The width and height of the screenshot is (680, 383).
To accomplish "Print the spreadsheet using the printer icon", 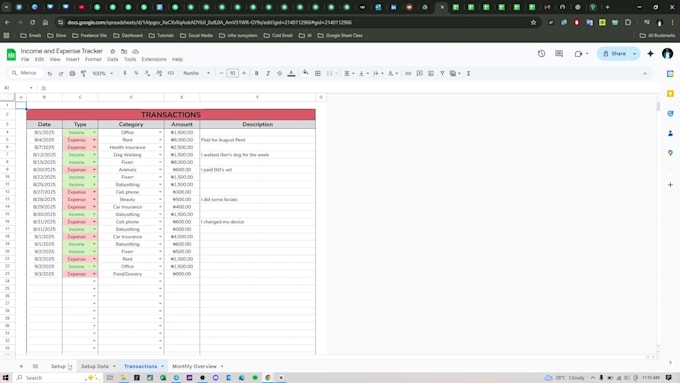I will pos(72,73).
